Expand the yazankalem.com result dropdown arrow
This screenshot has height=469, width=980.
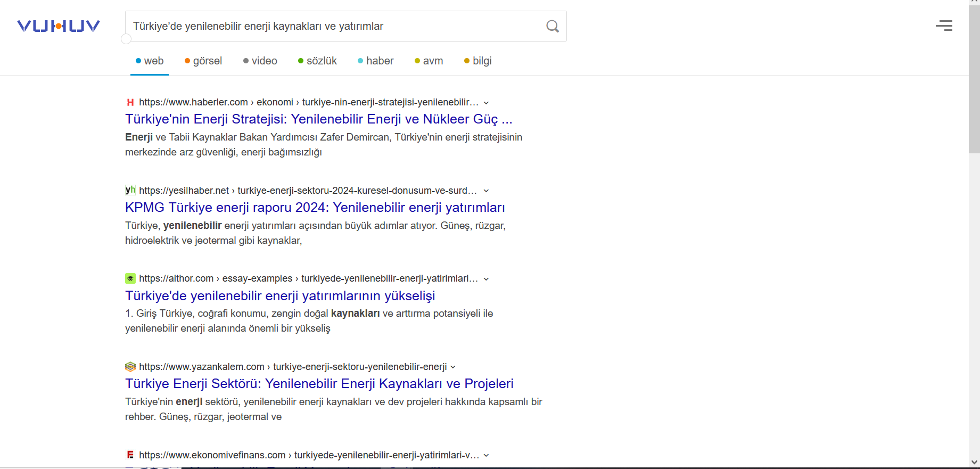tap(453, 367)
